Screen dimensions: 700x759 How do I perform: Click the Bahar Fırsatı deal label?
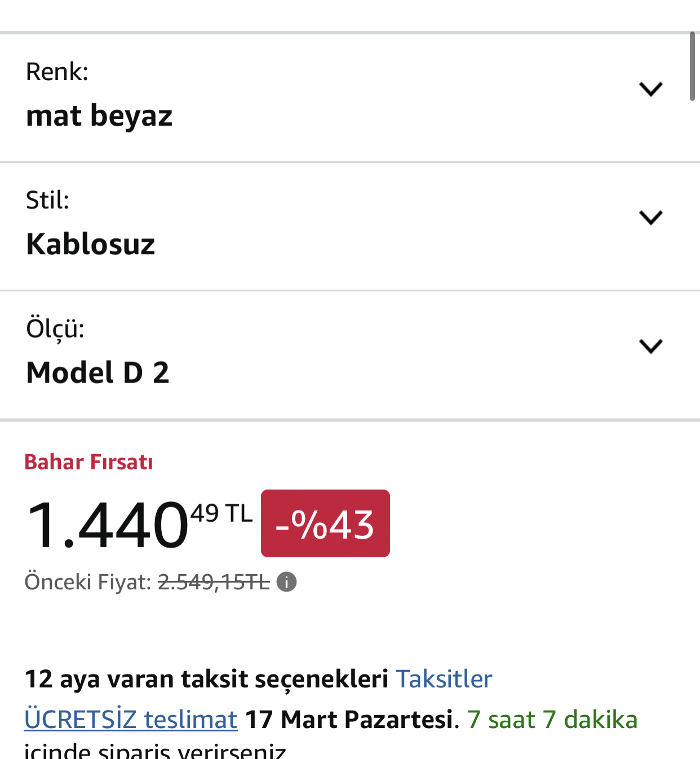point(88,462)
